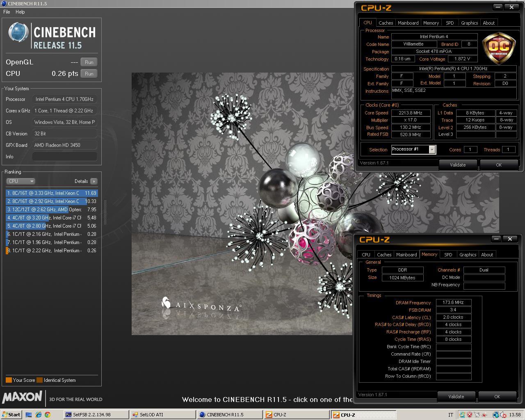Screen dimensions: 525x420
Task: Open Memory tab in CPU-Z processor window
Action: pos(431,23)
